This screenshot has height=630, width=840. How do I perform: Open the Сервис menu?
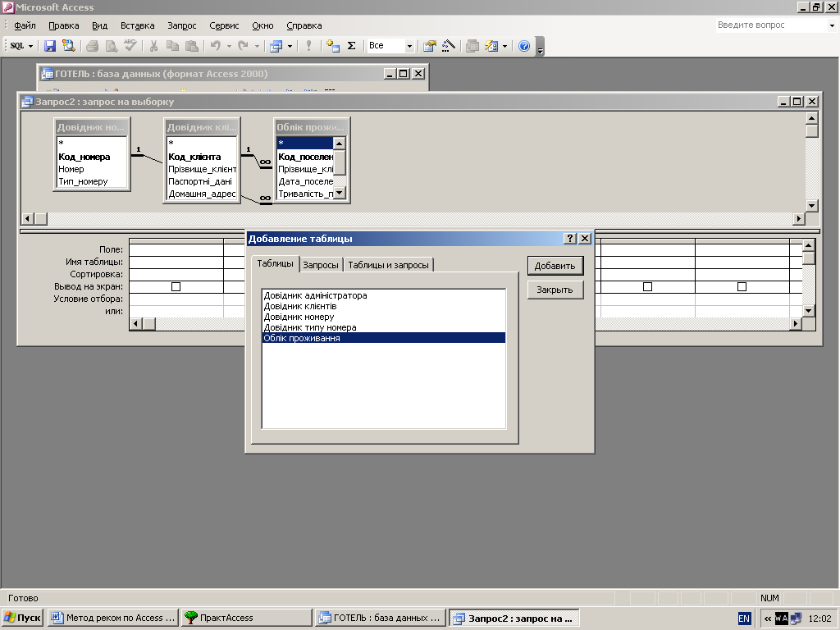224,25
